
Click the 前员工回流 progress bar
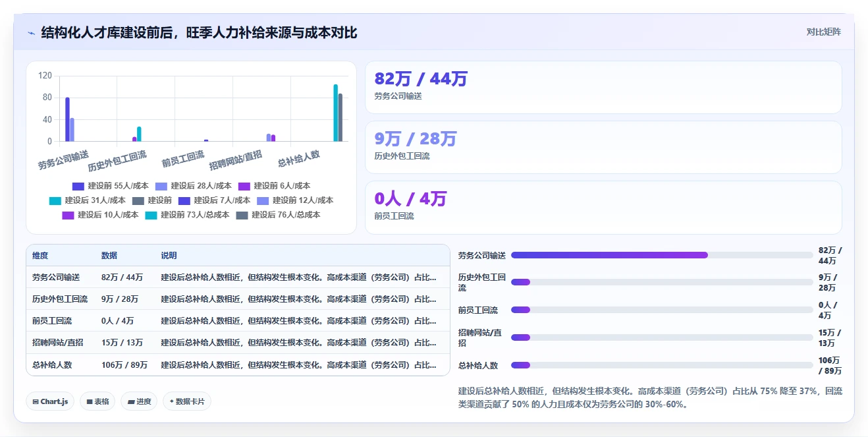coord(662,310)
